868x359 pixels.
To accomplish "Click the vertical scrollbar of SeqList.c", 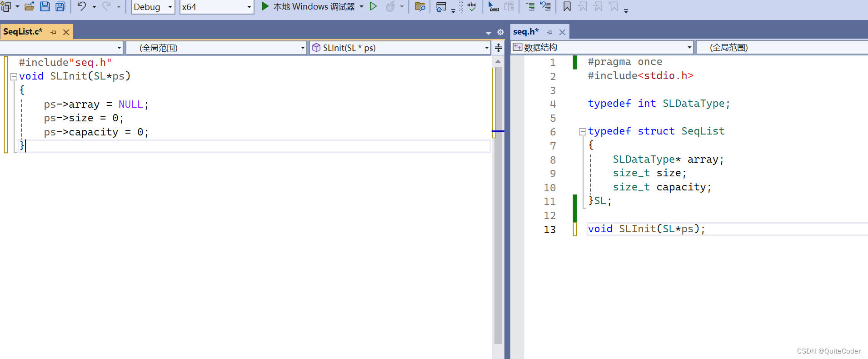I will (498, 204).
